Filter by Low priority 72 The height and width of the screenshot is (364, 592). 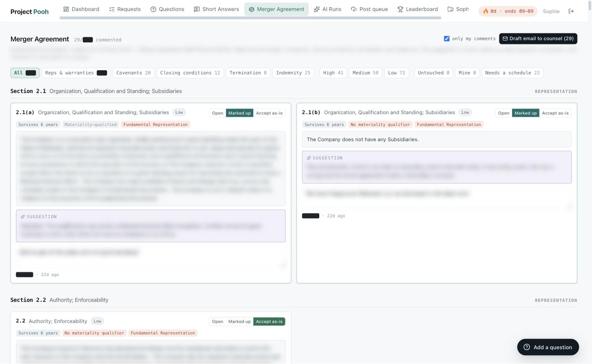click(x=396, y=73)
